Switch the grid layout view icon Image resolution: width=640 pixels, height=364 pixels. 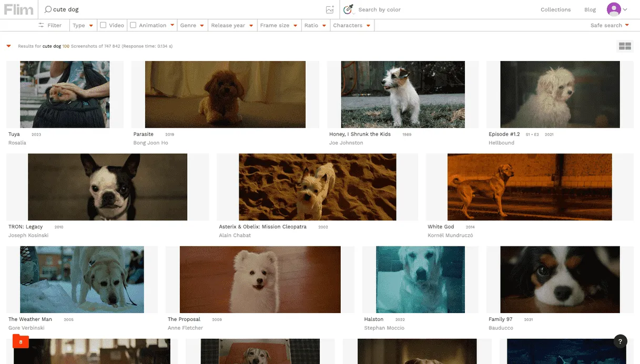coord(625,46)
